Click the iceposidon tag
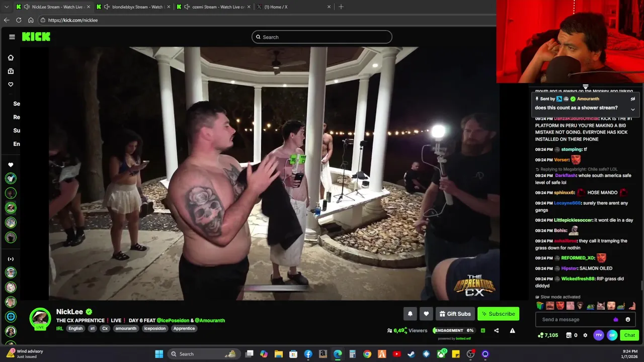This screenshot has height=362, width=644. click(x=155, y=328)
